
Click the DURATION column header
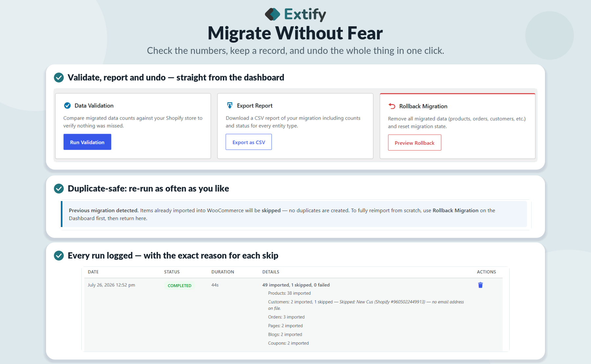[x=223, y=272]
